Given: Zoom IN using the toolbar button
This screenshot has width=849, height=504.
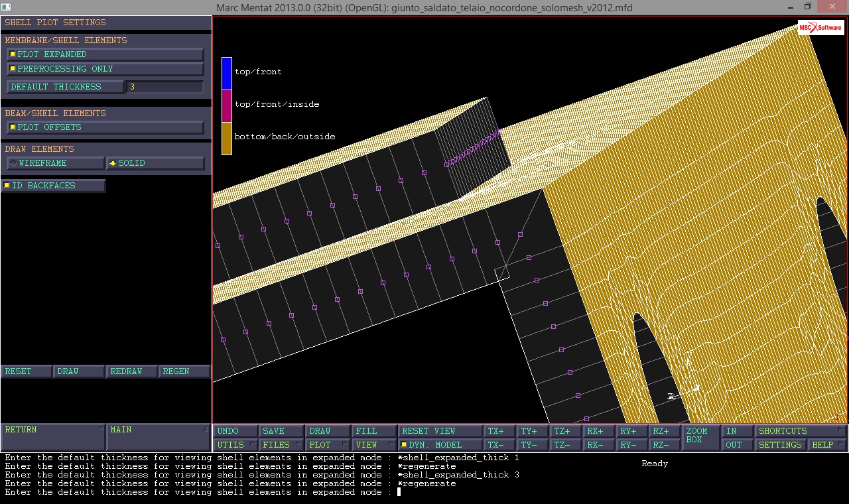Looking at the screenshot, I should (x=738, y=431).
